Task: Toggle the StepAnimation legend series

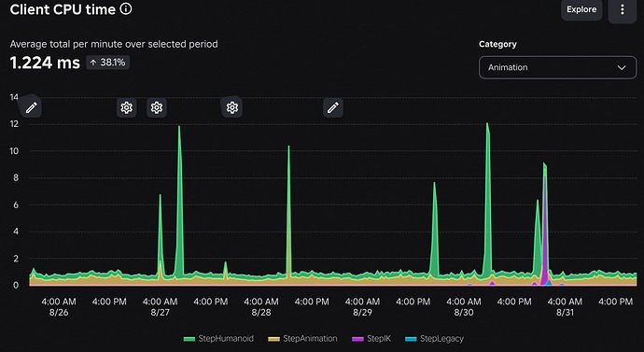Action: [302, 339]
